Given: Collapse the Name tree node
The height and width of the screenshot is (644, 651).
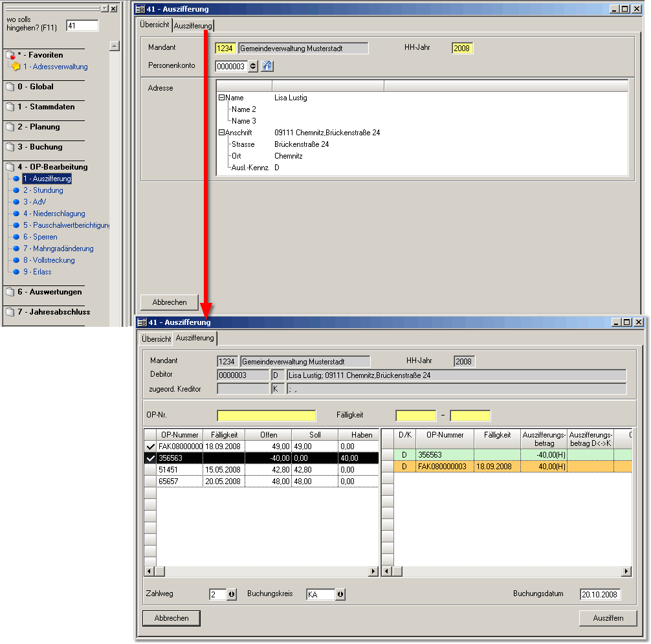Looking at the screenshot, I should pos(221,98).
